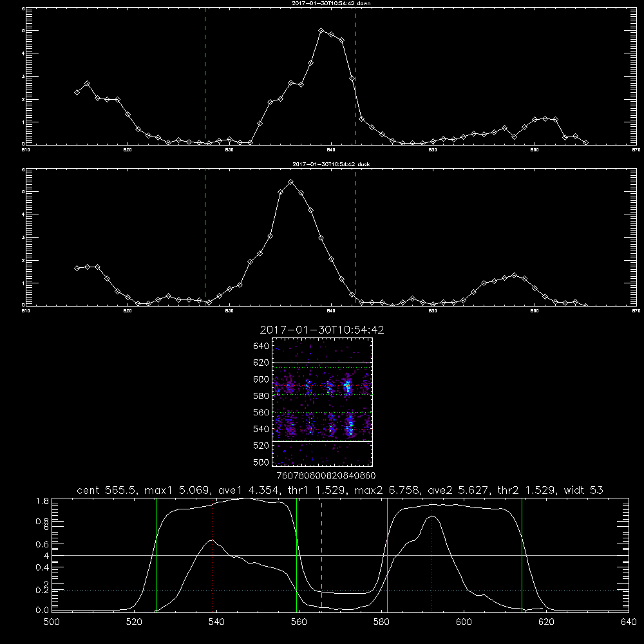Click the right green dashed line in dusk plot
The image size is (644, 644).
(355, 237)
